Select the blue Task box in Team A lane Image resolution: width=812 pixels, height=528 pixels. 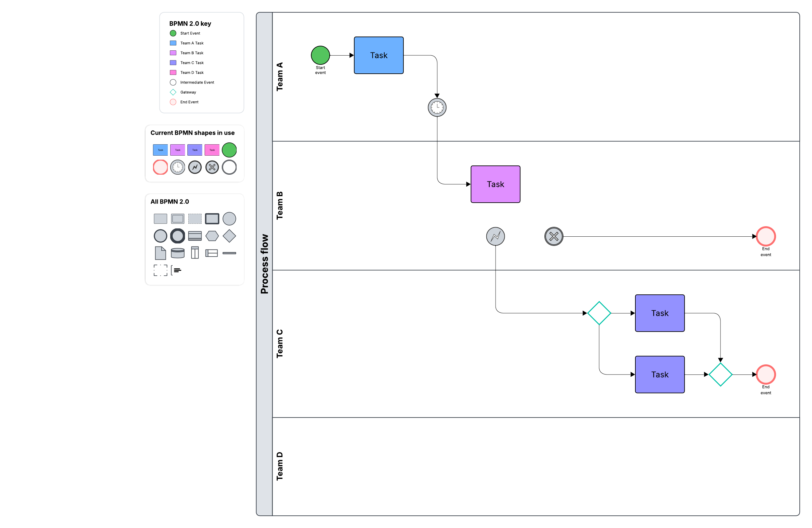[379, 55]
